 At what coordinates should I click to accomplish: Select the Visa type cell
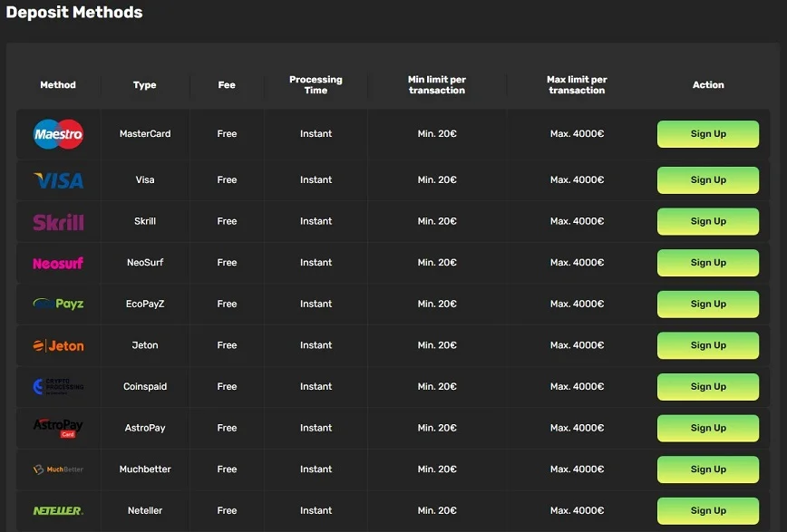tap(145, 179)
